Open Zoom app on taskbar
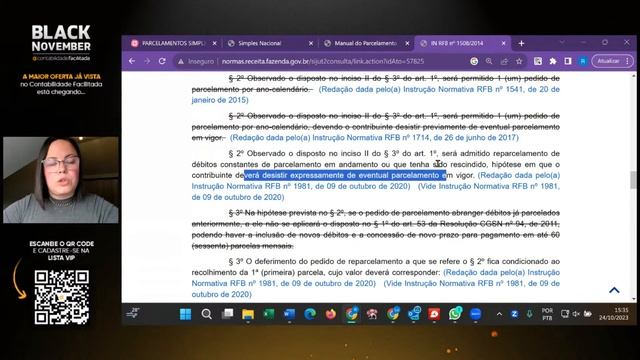The image size is (640, 360). tap(476, 314)
